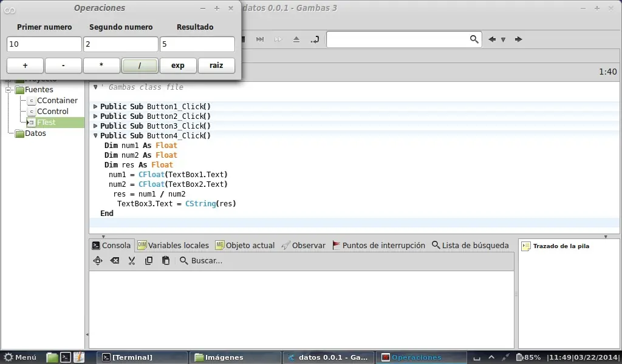Switch to the [Terminal] taskbar window
This screenshot has width=622, height=364.
click(143, 357)
